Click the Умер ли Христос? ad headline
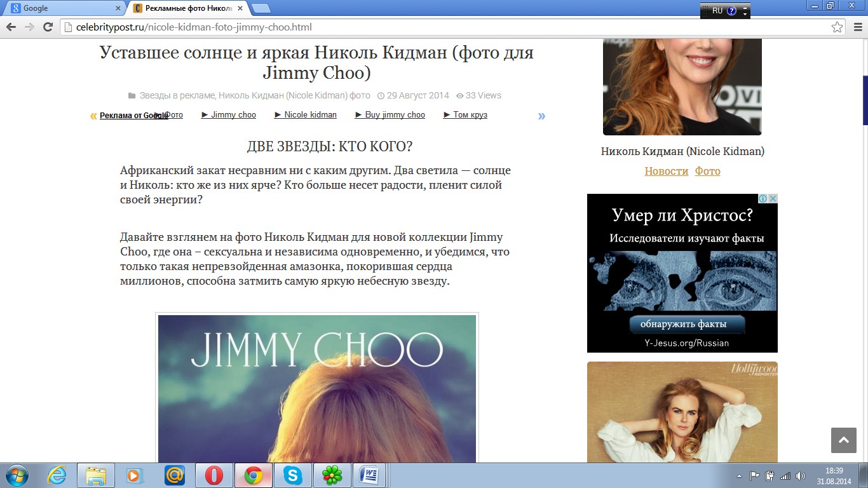This screenshot has width=868, height=488. click(682, 215)
